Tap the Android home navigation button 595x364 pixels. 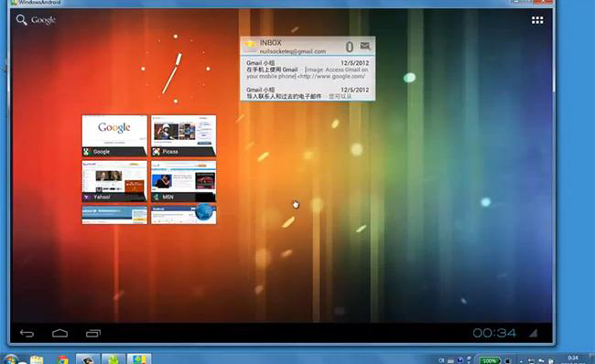click(x=59, y=333)
